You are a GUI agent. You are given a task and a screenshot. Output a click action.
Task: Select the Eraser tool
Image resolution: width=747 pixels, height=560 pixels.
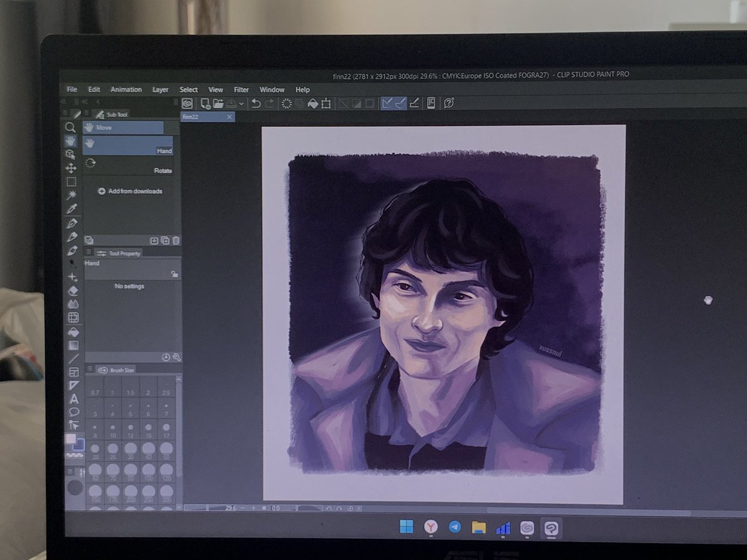(73, 290)
